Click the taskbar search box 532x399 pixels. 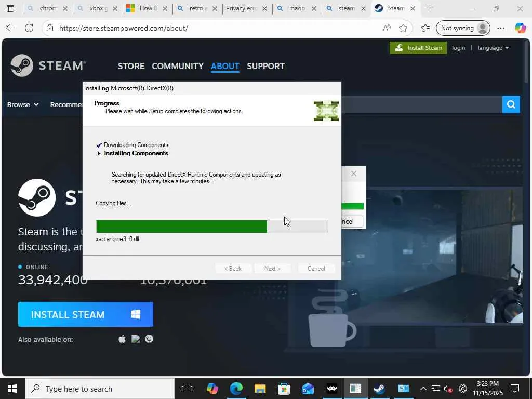(x=100, y=389)
